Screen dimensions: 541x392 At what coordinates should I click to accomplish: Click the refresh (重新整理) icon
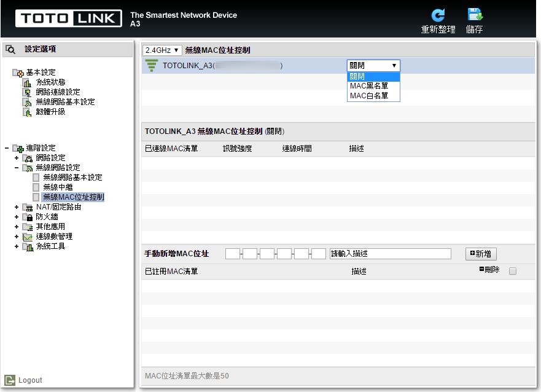tap(438, 15)
